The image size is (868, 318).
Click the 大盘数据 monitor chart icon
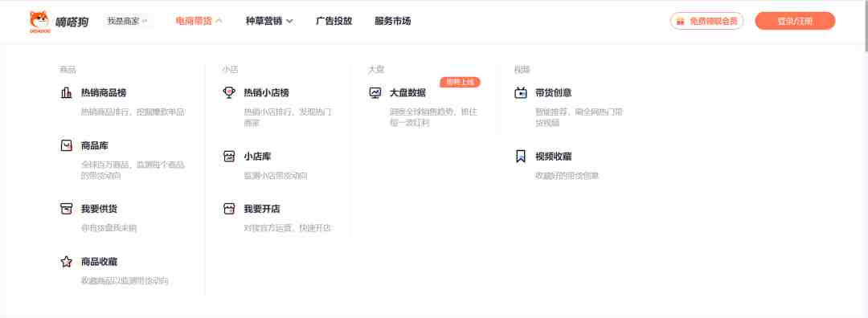pyautogui.click(x=375, y=93)
